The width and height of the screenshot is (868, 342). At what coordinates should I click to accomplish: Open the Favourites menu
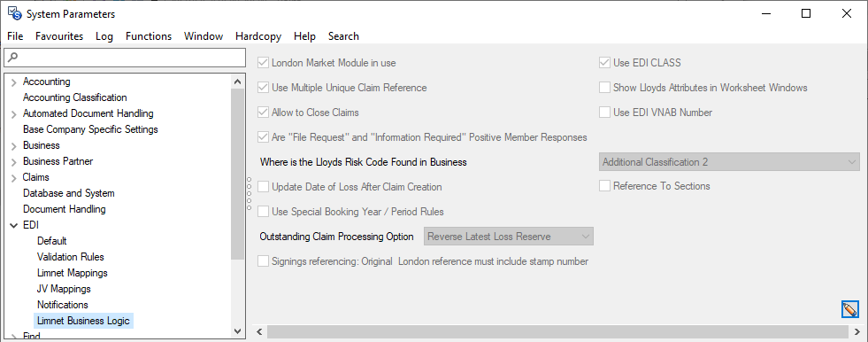(59, 36)
